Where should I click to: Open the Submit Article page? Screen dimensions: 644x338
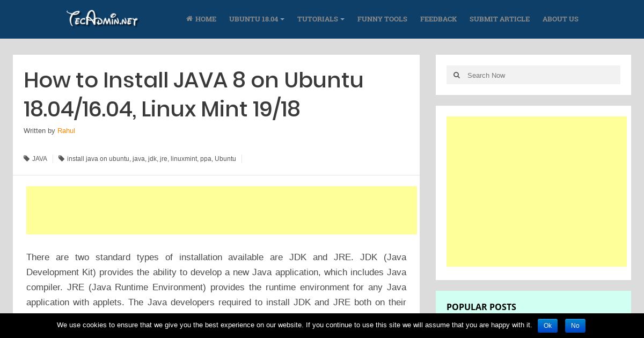[x=500, y=19]
